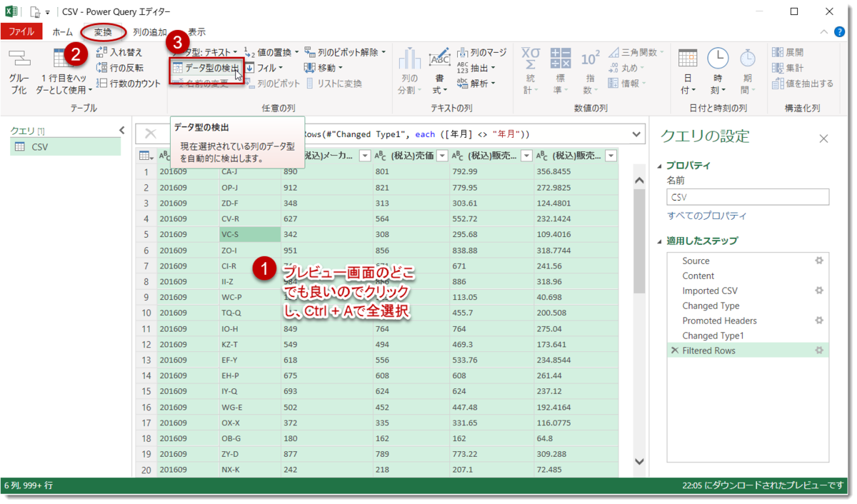This screenshot has width=857, height=504.
Task: Switch to the Home ribbon tab
Action: [64, 32]
